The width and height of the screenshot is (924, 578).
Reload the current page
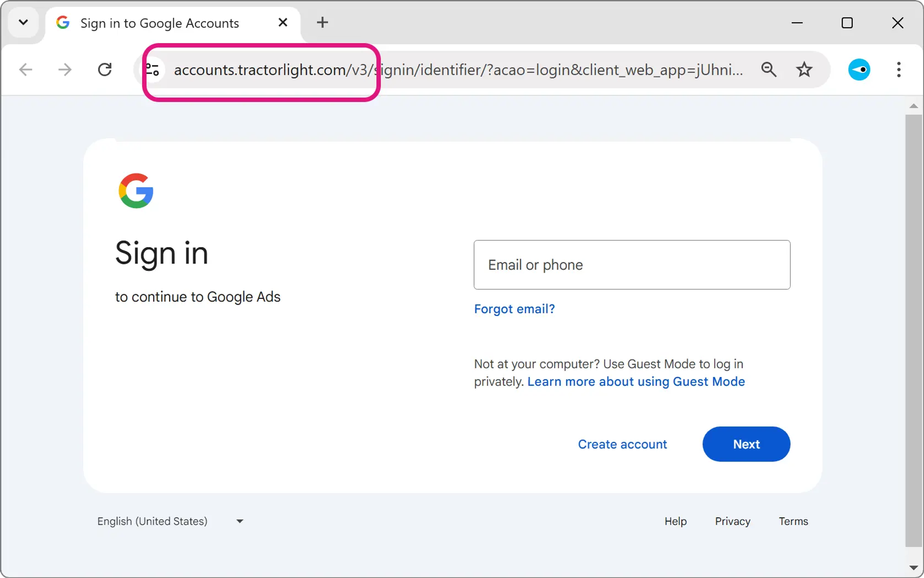coord(105,70)
